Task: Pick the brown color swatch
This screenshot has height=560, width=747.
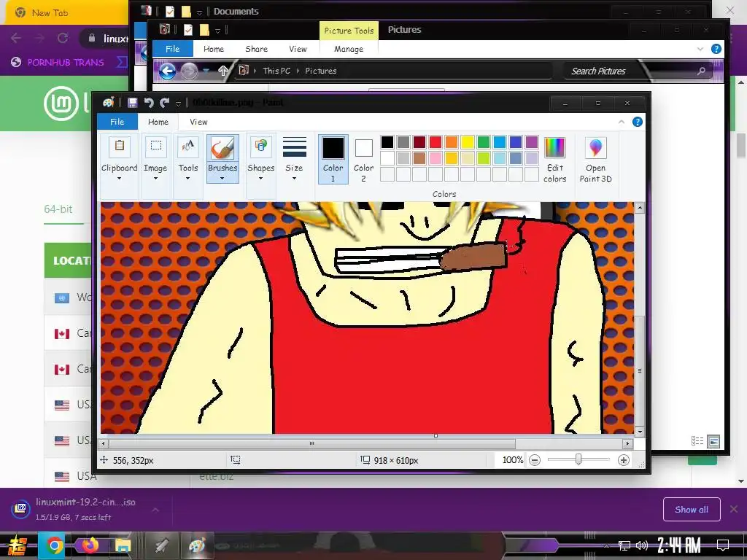Action: click(419, 157)
